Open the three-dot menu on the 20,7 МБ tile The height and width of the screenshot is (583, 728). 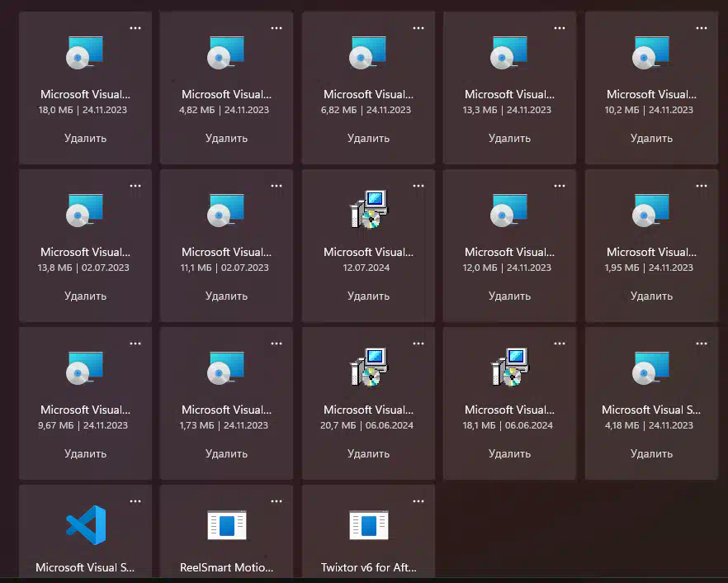click(418, 344)
